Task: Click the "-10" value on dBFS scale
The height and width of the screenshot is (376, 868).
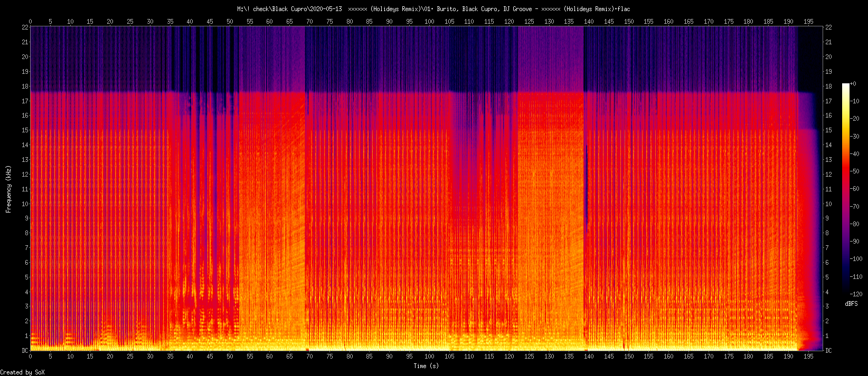Action: (855, 101)
